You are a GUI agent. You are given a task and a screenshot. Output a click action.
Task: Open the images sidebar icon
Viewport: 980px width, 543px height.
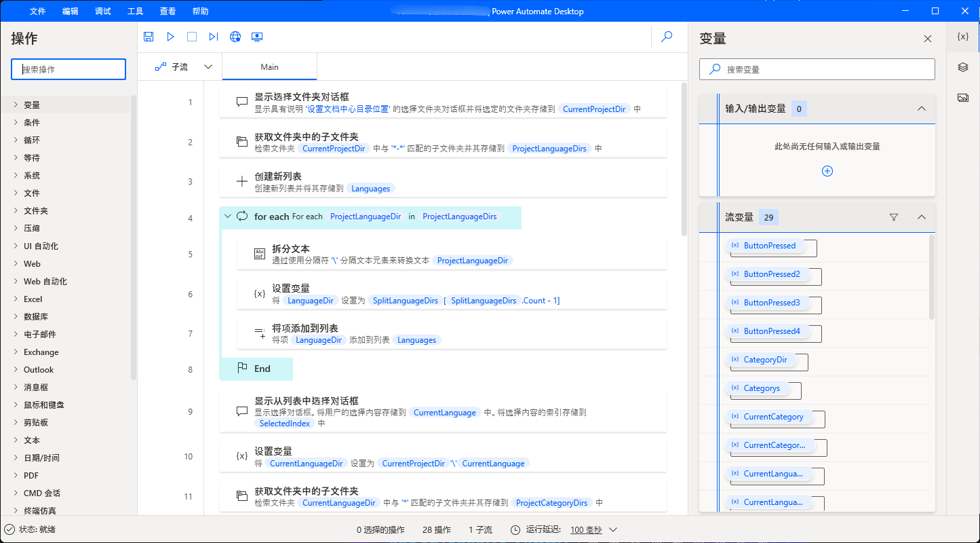click(x=963, y=98)
